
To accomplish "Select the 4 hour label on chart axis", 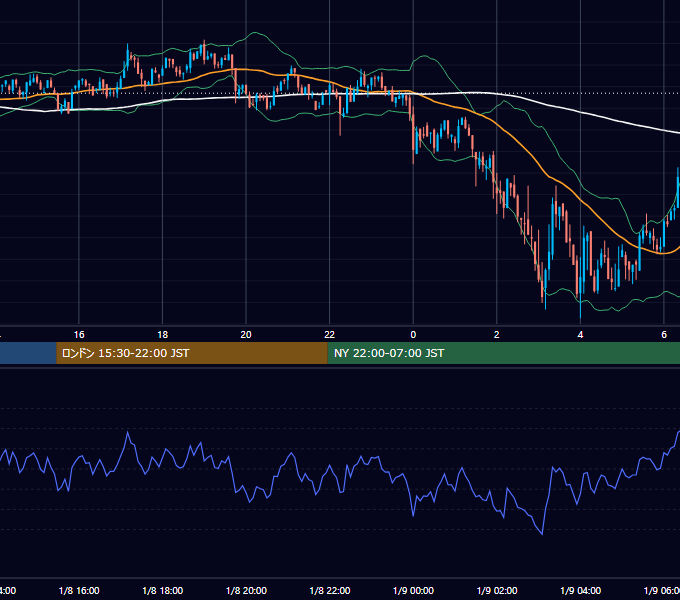I will click(x=580, y=335).
